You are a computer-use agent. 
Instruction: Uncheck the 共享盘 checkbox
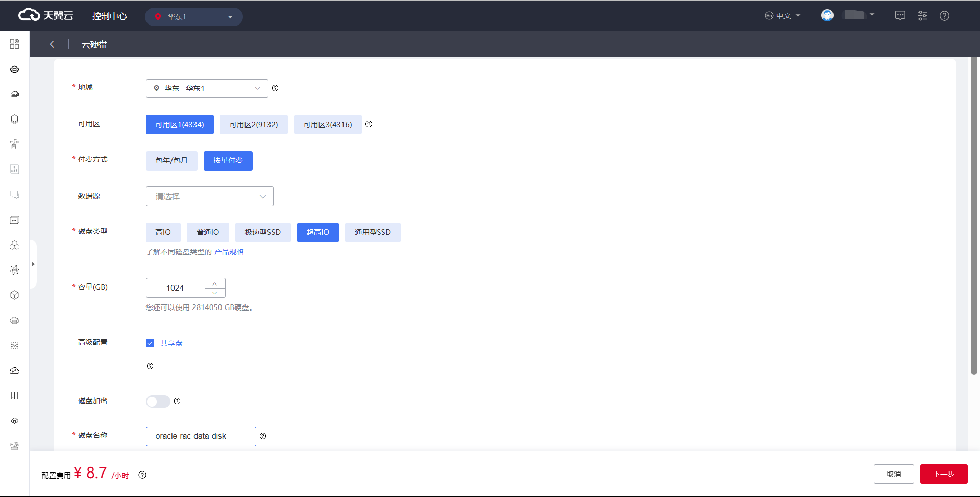150,343
